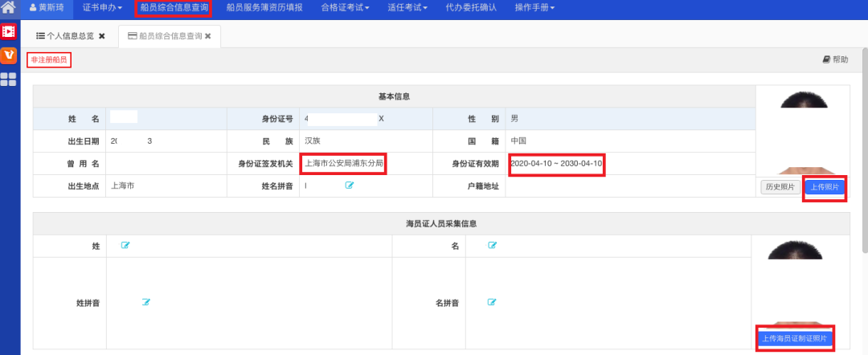The width and height of the screenshot is (868, 355).
Task: Click edit icon for 姓拼音 field
Action: [x=146, y=302]
